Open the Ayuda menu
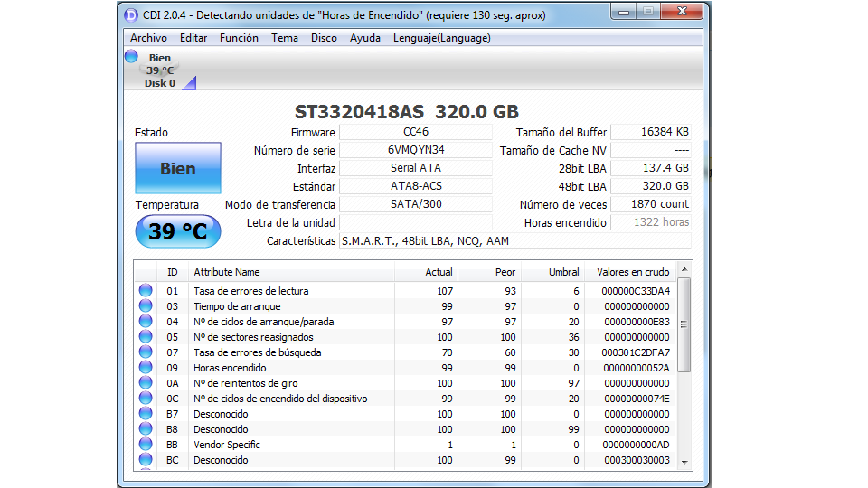 tap(364, 38)
